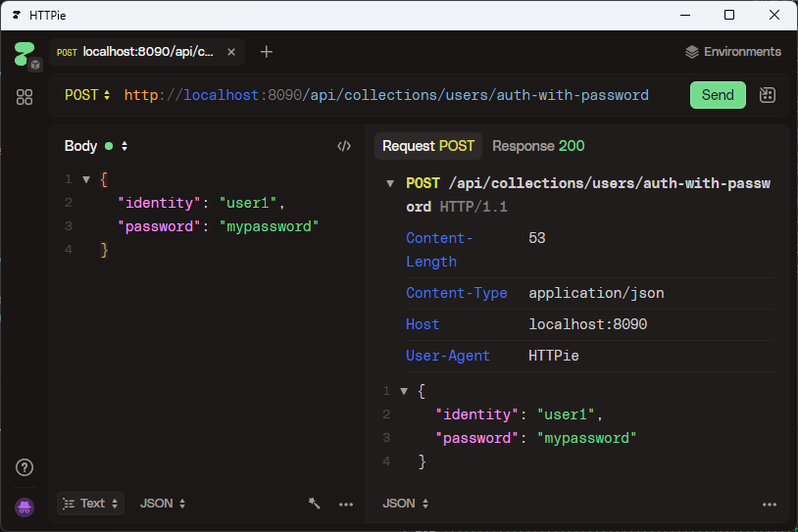Viewport: 798px width, 532px height.
Task: Collapse the JSON object in body editor
Action: [x=86, y=179]
